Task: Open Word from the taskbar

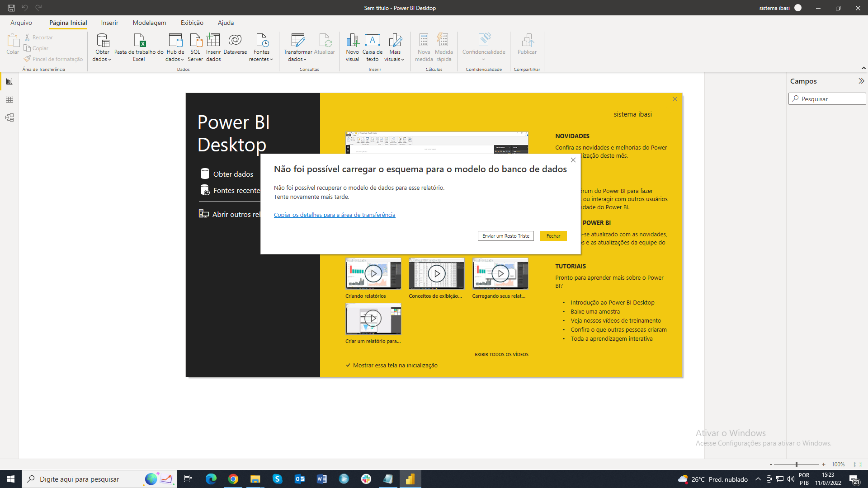Action: [x=322, y=479]
